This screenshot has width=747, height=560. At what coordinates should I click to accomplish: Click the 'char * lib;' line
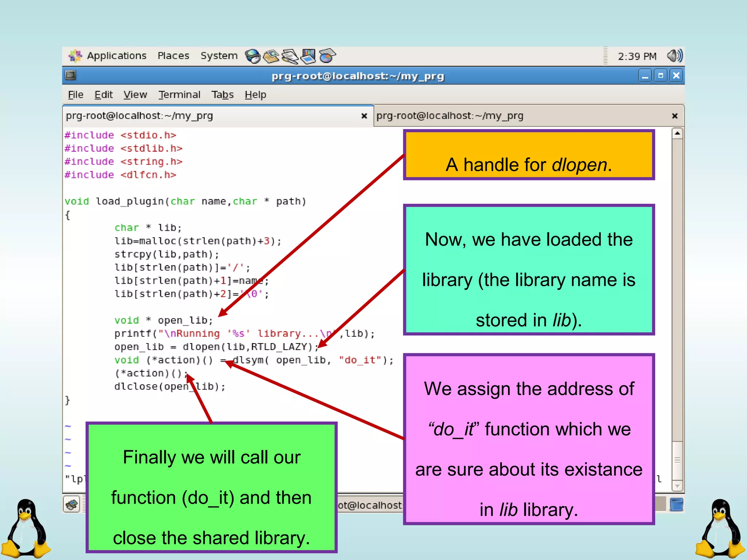tap(148, 228)
